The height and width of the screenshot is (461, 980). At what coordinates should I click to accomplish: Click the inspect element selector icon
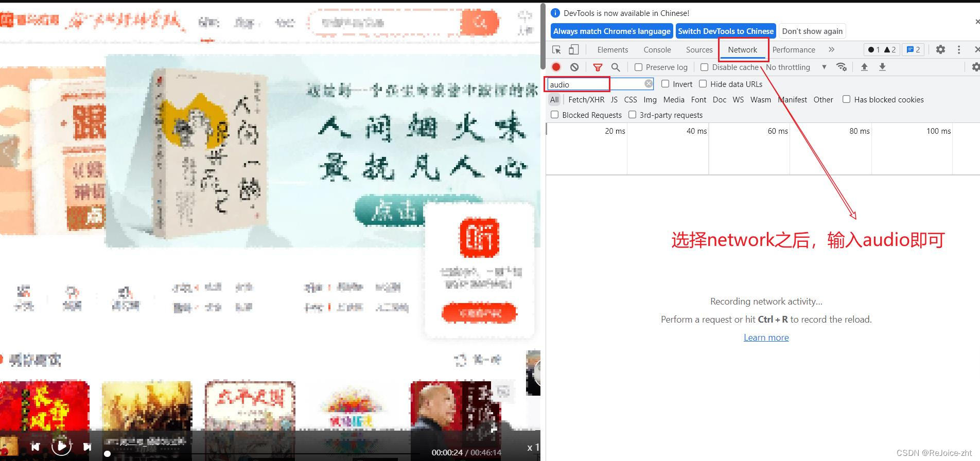556,49
